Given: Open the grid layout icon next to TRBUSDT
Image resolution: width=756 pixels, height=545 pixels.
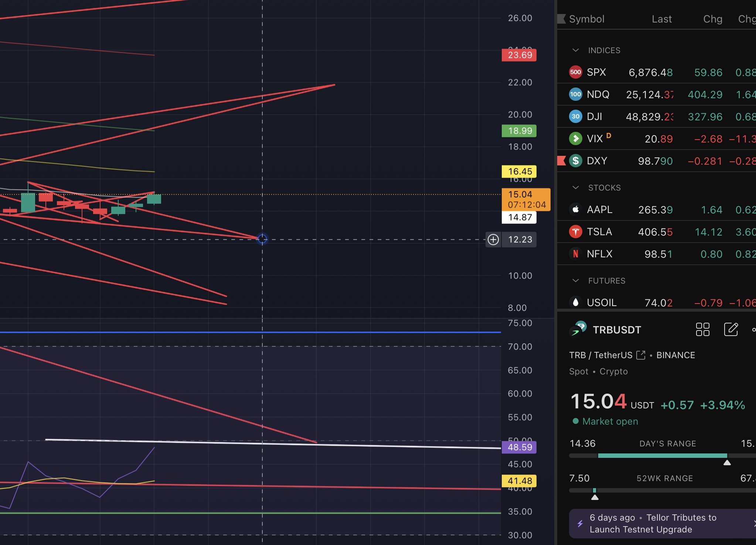Looking at the screenshot, I should point(702,329).
